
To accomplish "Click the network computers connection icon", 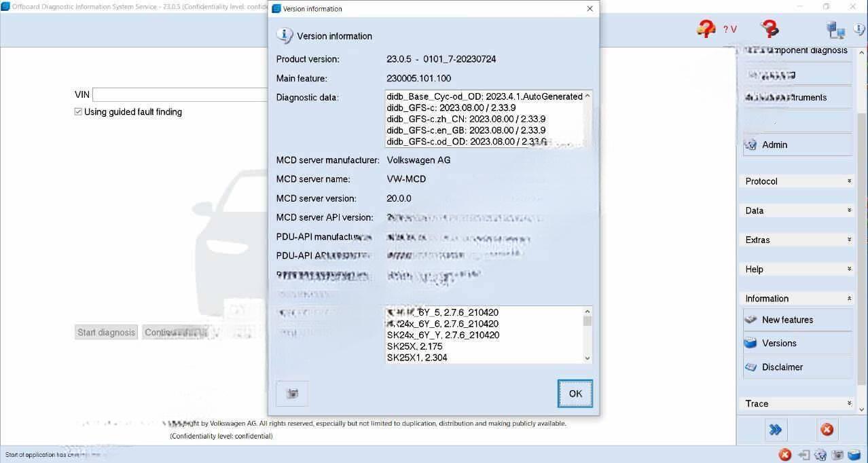I will [x=835, y=29].
